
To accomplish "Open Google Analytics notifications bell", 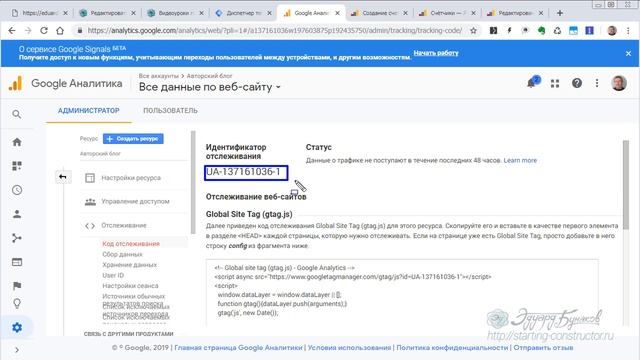I will [531, 83].
